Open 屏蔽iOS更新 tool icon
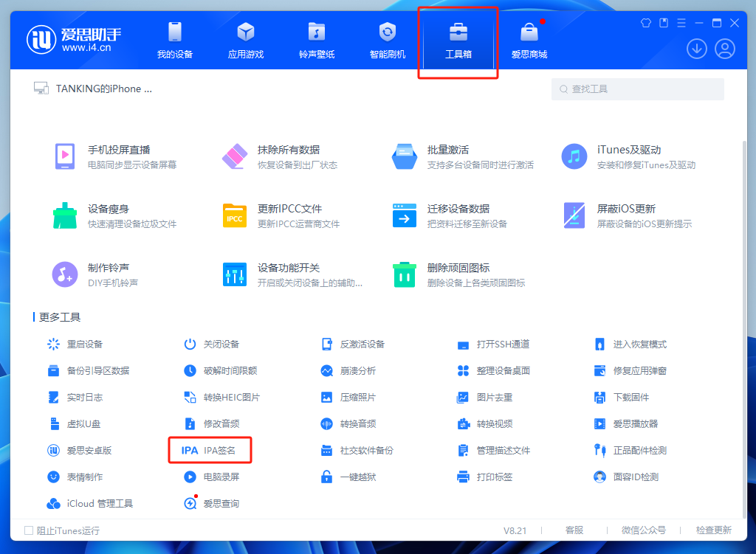The width and height of the screenshot is (756, 554). (x=574, y=215)
